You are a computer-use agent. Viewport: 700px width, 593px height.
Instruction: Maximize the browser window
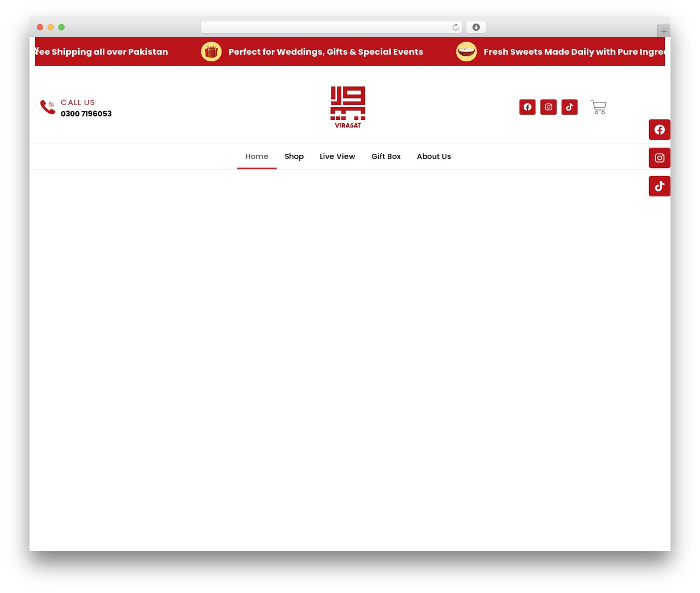(61, 27)
